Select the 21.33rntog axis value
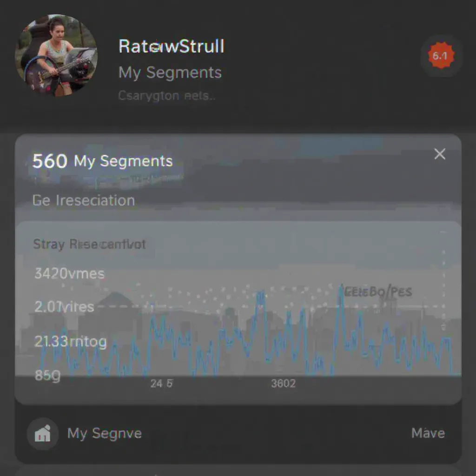476x476 pixels. coord(71,342)
